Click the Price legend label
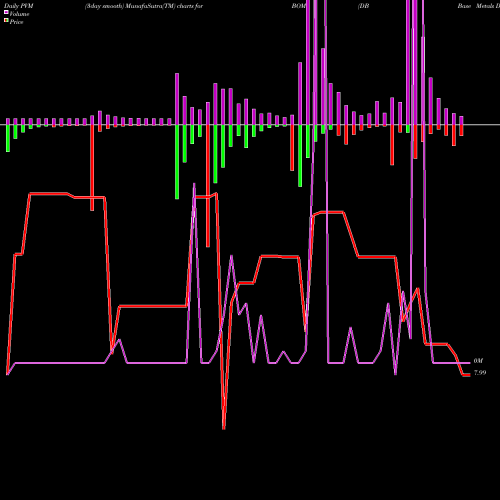This screenshot has height=500, width=500. point(16,22)
